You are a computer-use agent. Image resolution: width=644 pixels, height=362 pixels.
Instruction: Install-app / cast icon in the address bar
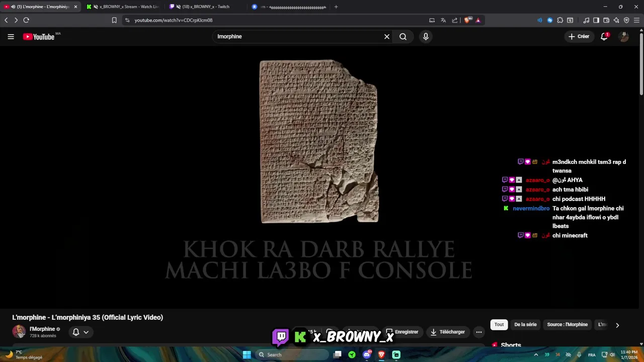click(x=432, y=20)
